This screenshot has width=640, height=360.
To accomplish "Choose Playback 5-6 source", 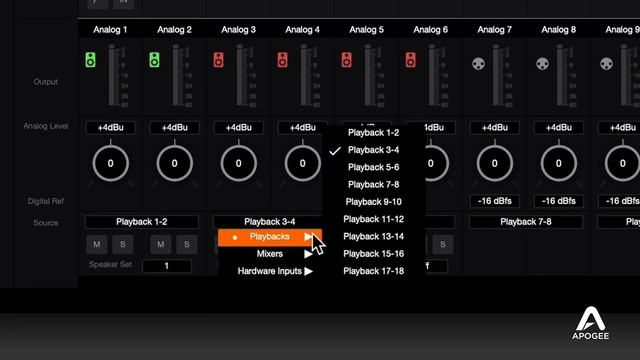I will [x=373, y=167].
